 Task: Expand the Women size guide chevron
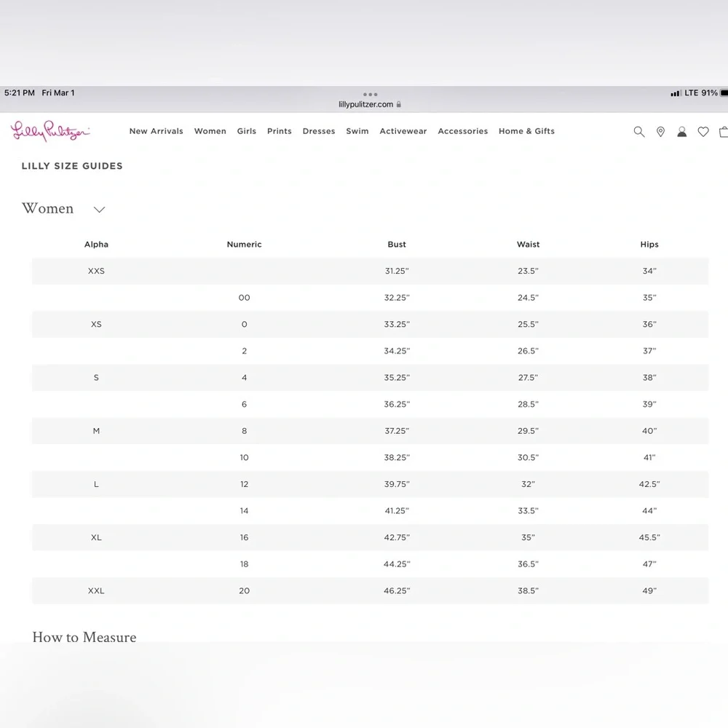tap(99, 210)
